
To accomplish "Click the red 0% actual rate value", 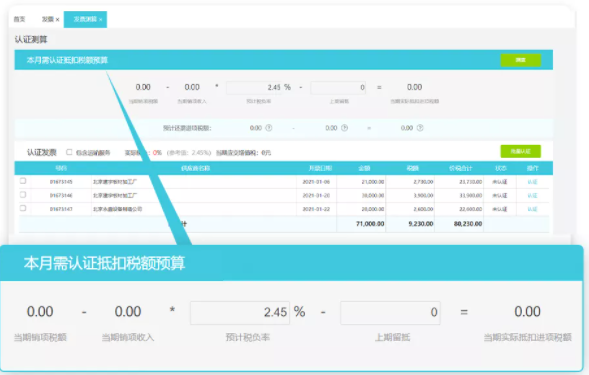I will [x=157, y=153].
